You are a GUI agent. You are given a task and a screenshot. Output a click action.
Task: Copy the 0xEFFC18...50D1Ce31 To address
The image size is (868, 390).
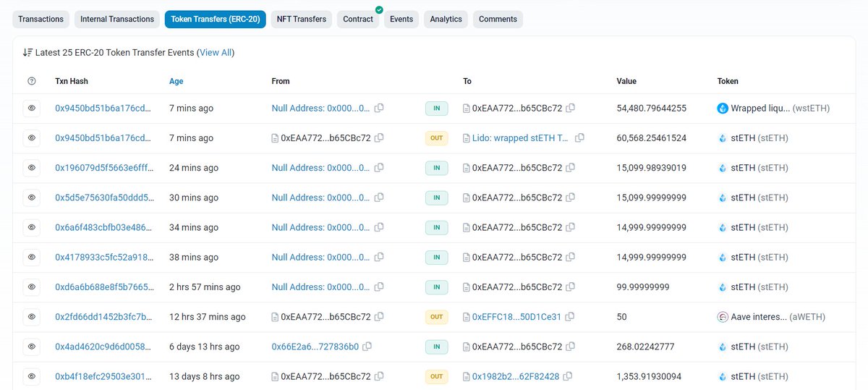pos(569,317)
